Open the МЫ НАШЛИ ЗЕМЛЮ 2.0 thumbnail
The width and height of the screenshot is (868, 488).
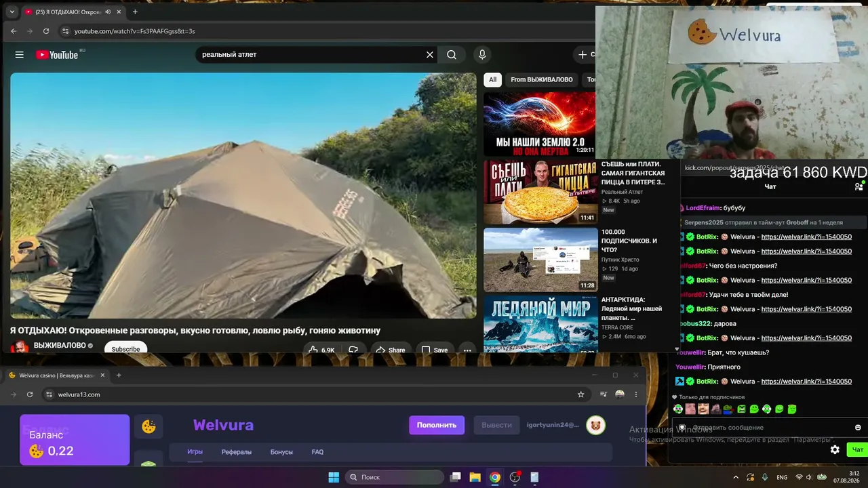(540, 124)
